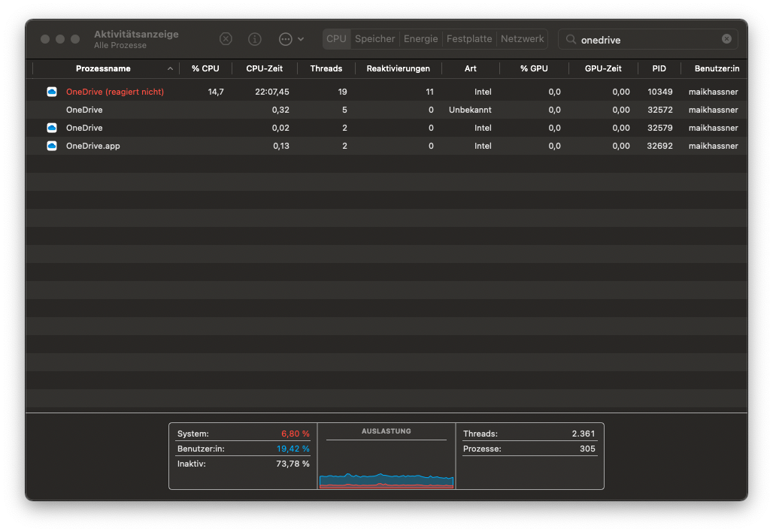Click the stop process icon in toolbar
The image size is (773, 532).
(x=226, y=39)
